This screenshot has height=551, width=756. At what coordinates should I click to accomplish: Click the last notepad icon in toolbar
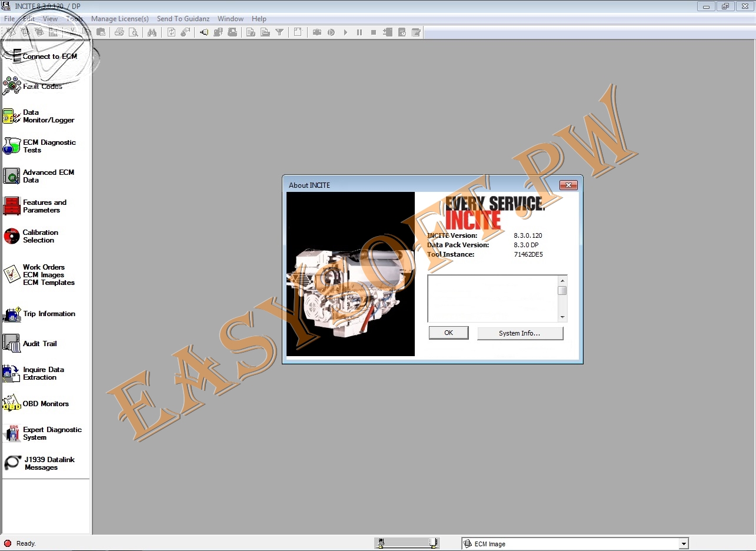click(416, 32)
